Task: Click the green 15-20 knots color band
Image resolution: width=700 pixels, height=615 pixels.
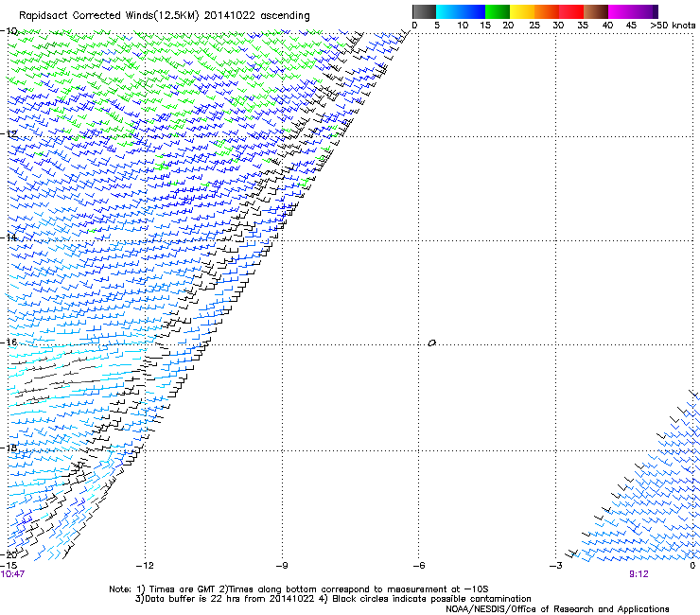Action: click(x=498, y=11)
